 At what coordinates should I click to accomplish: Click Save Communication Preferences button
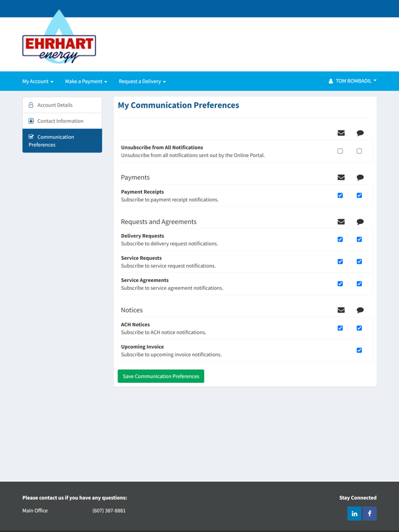(161, 377)
